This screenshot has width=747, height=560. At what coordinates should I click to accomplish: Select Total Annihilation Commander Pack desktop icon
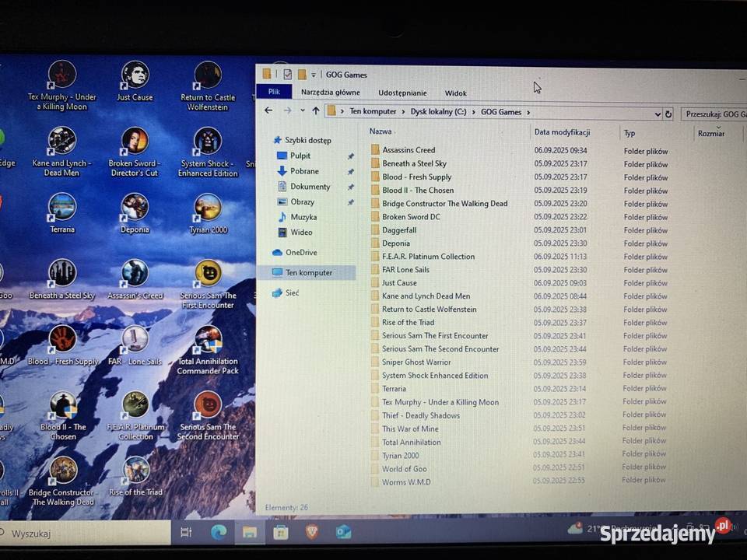tap(208, 351)
